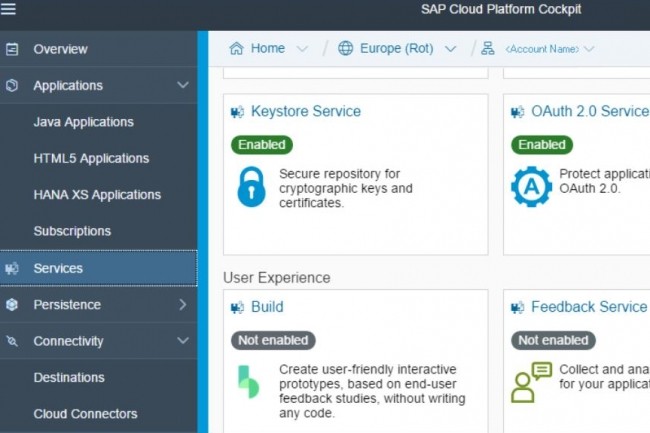Click the Persistence label in sidebar
This screenshot has width=650, height=433.
tap(67, 305)
